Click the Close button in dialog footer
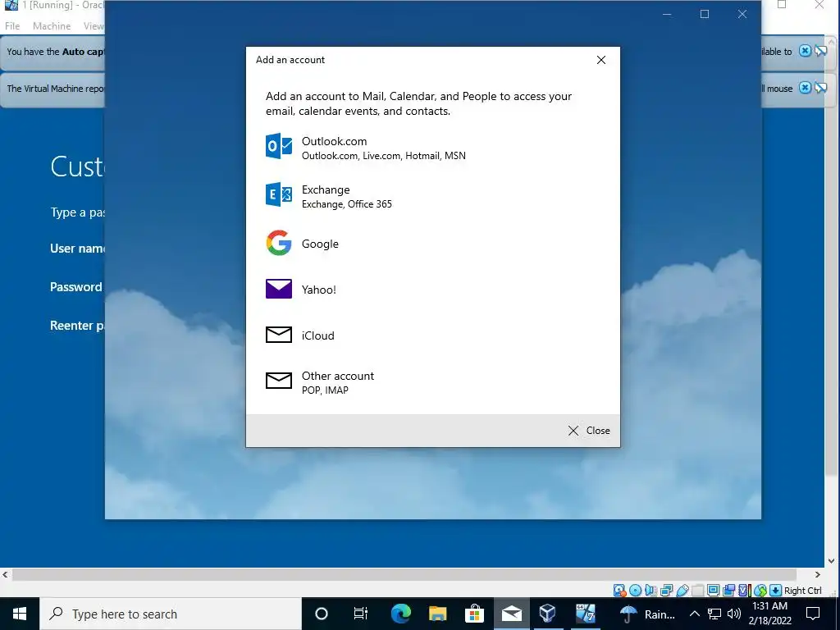840x630 pixels. [589, 431]
